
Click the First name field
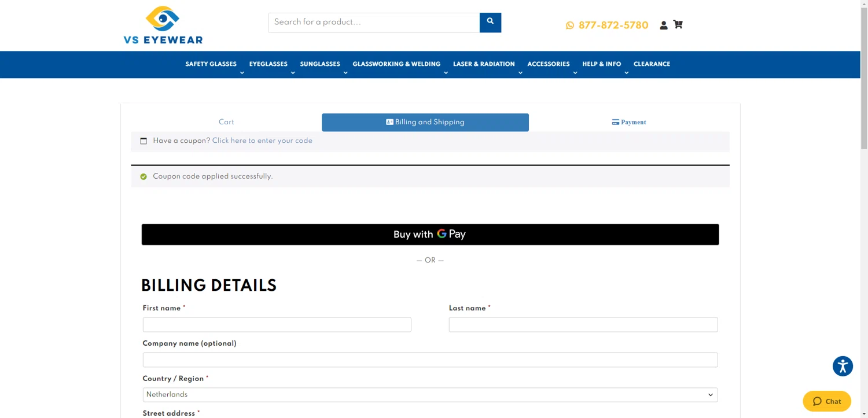(x=277, y=324)
